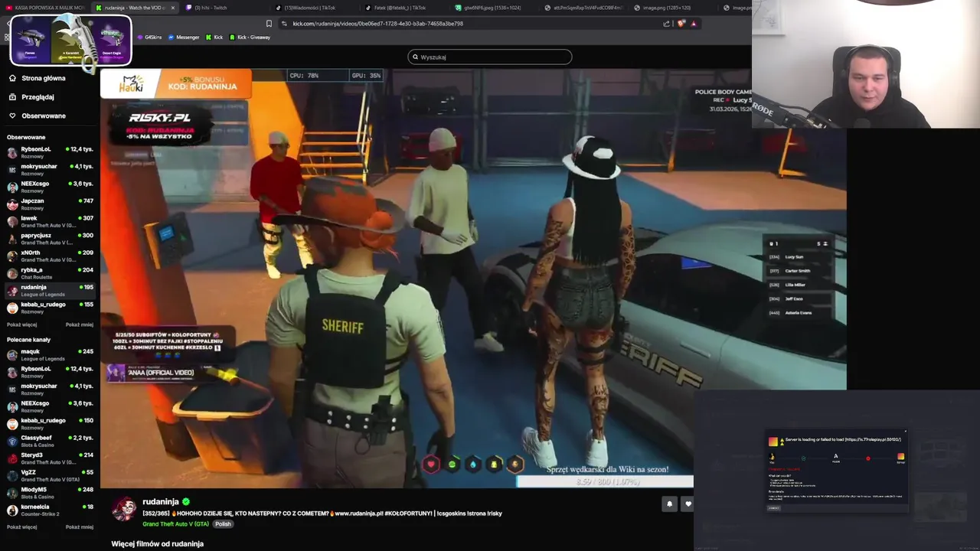Click the heart follow button below the video

pyautogui.click(x=688, y=504)
